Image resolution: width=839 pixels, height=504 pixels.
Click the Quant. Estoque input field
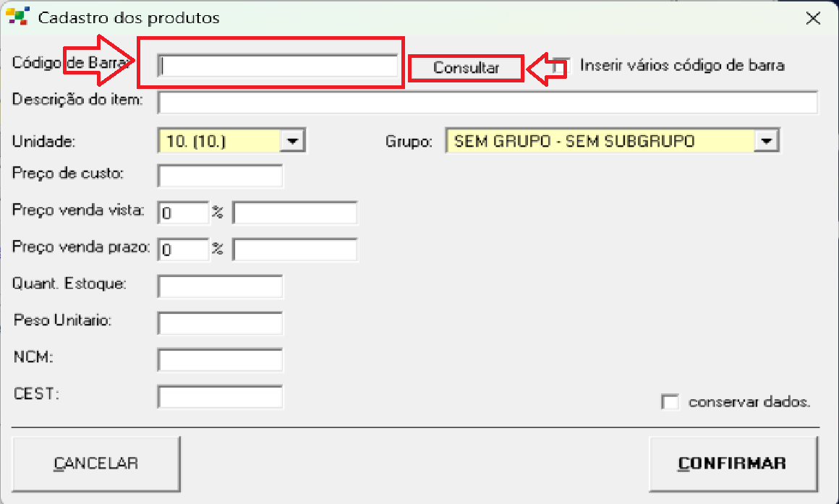220,286
